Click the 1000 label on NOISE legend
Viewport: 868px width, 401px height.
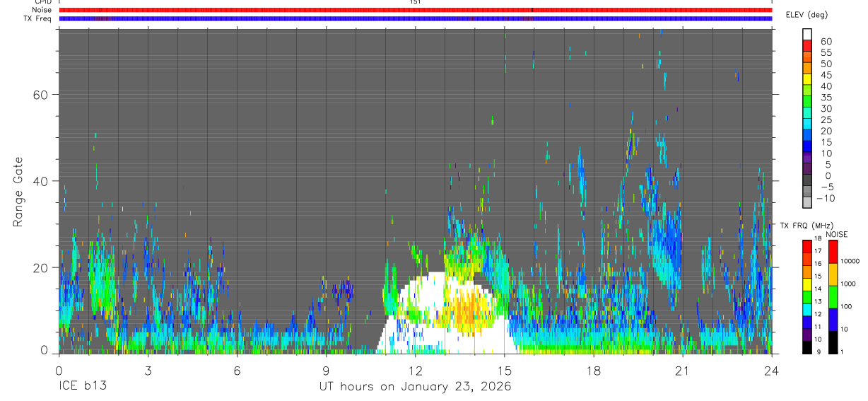point(850,284)
